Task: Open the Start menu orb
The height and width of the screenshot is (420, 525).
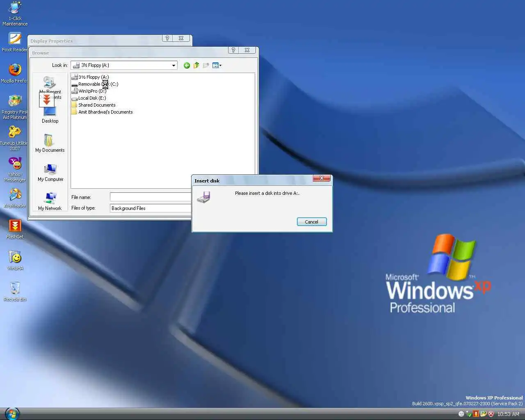Action: [12, 413]
